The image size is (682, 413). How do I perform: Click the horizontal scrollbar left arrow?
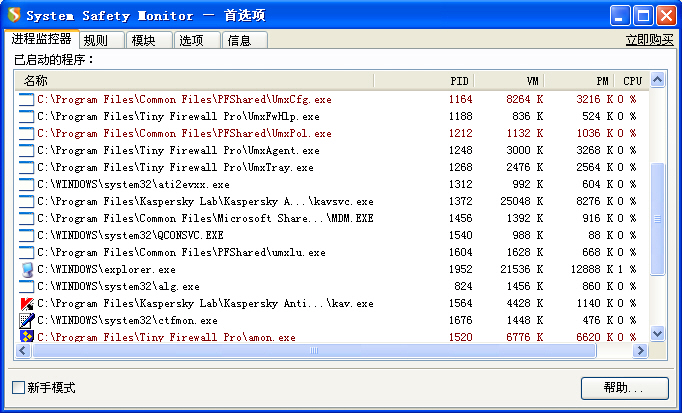pos(23,350)
